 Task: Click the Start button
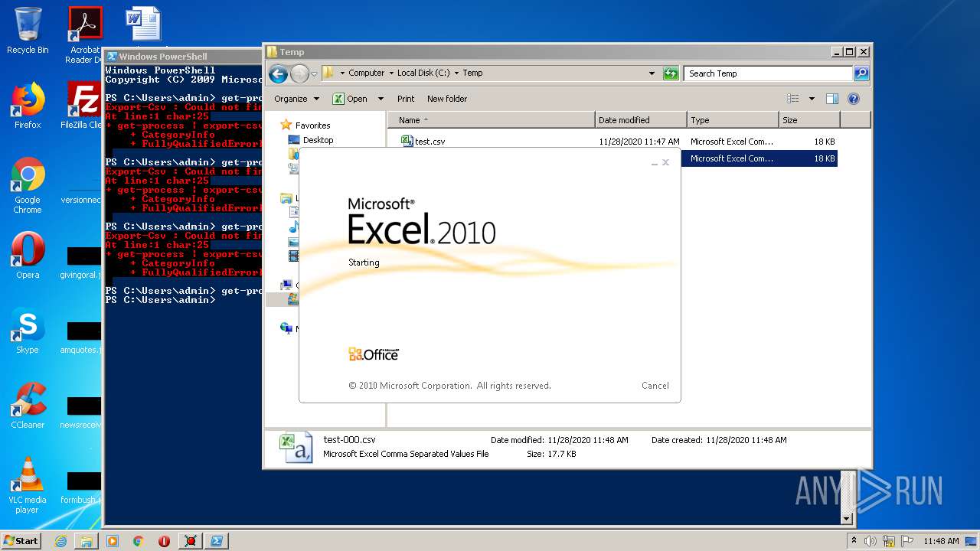coord(21,540)
